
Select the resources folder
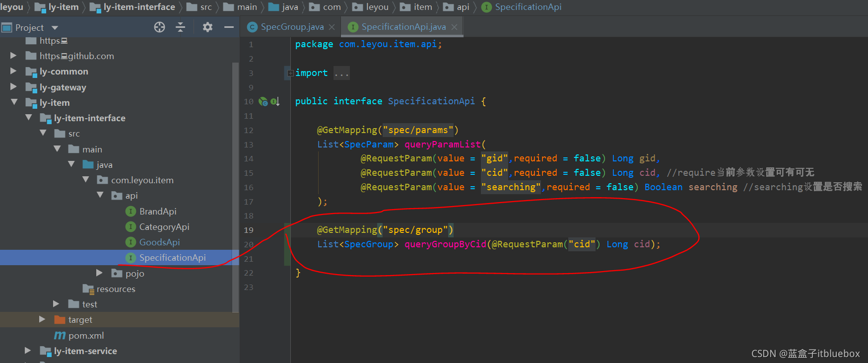116,289
